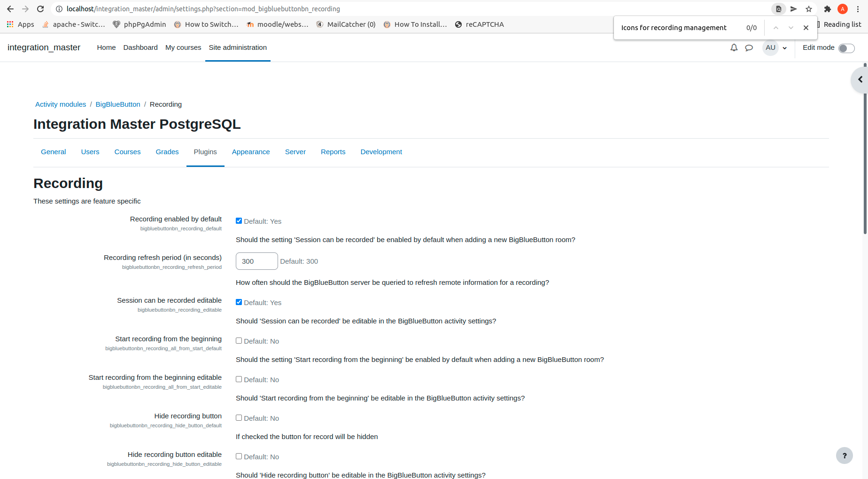Open My courses in the navigation
Viewport: 868px width, 479px height.
pyautogui.click(x=183, y=47)
